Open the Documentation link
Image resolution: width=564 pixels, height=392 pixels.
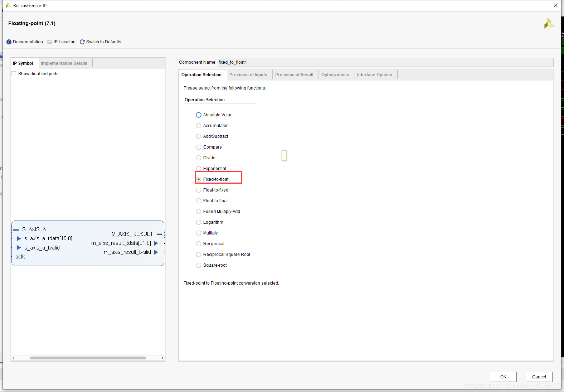coord(28,42)
